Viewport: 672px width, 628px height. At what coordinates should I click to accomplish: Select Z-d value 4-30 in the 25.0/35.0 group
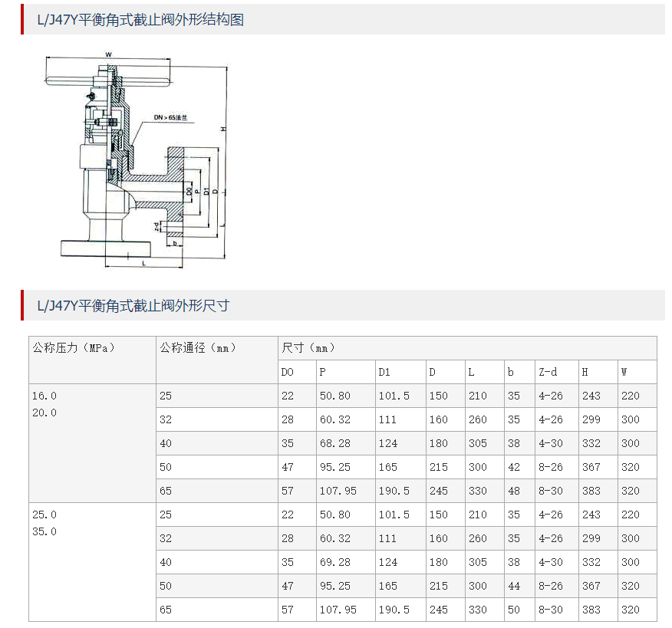[551, 562]
